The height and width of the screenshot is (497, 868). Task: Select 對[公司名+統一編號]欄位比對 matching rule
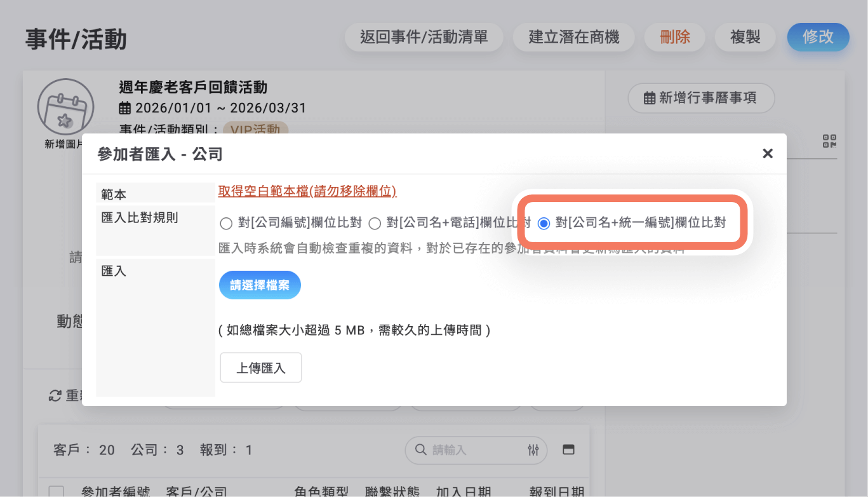[x=543, y=223]
